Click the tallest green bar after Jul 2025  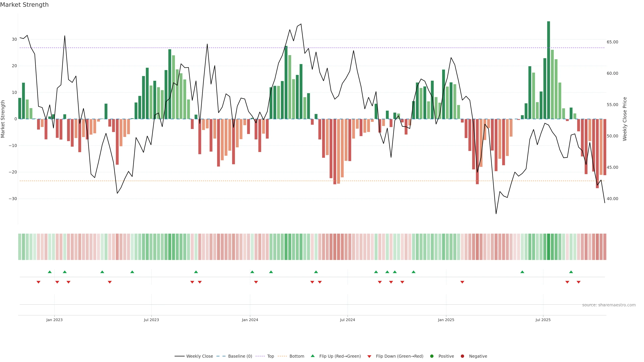pyautogui.click(x=549, y=70)
